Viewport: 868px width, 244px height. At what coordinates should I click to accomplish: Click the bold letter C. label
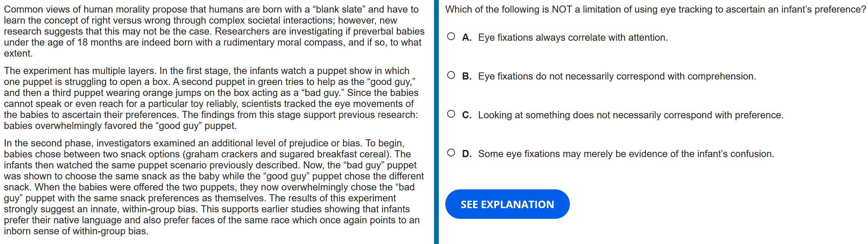click(466, 115)
